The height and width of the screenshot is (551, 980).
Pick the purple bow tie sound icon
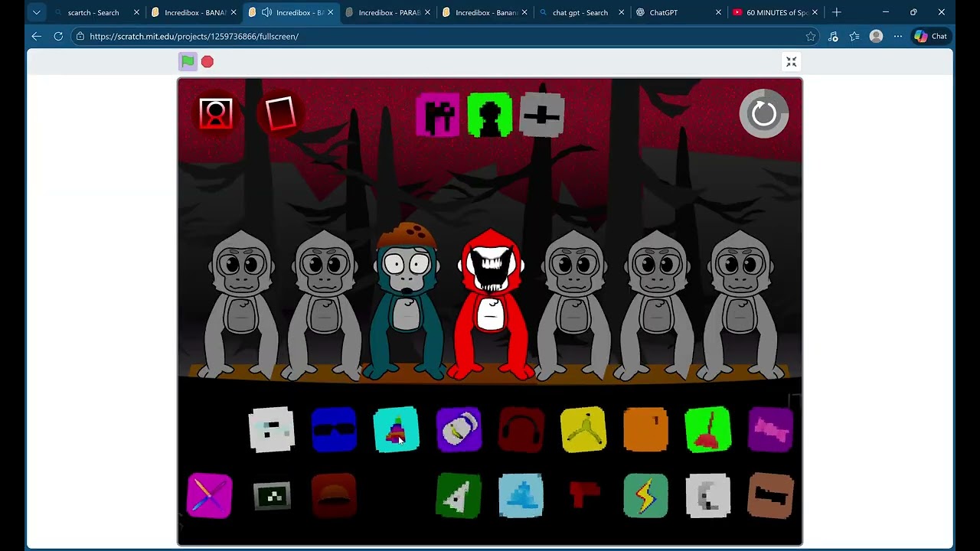click(771, 429)
